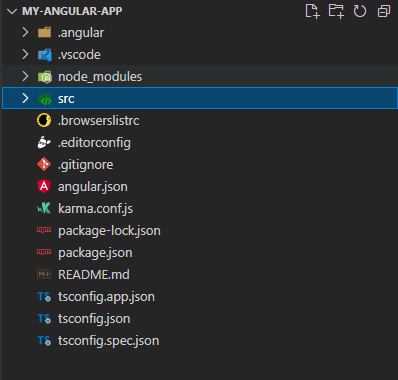The image size is (398, 380).
Task: Click the Karma icon beside karma.conf.js
Action: (x=44, y=208)
